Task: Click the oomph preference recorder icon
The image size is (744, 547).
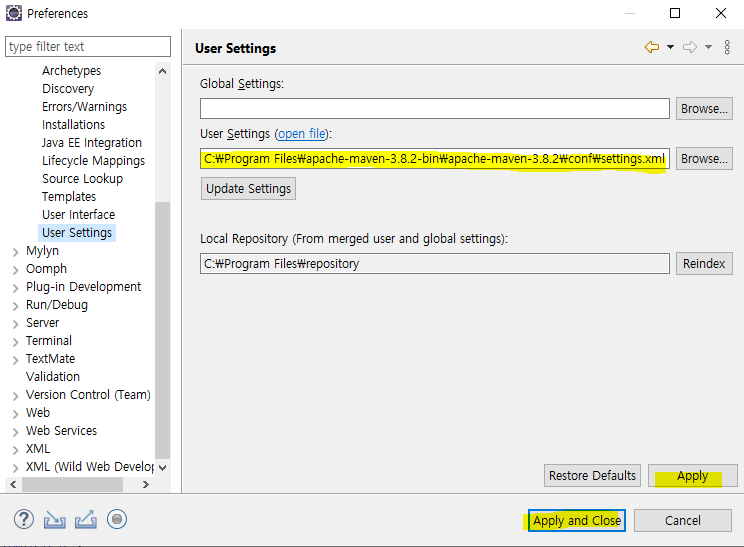Action: click(x=117, y=519)
